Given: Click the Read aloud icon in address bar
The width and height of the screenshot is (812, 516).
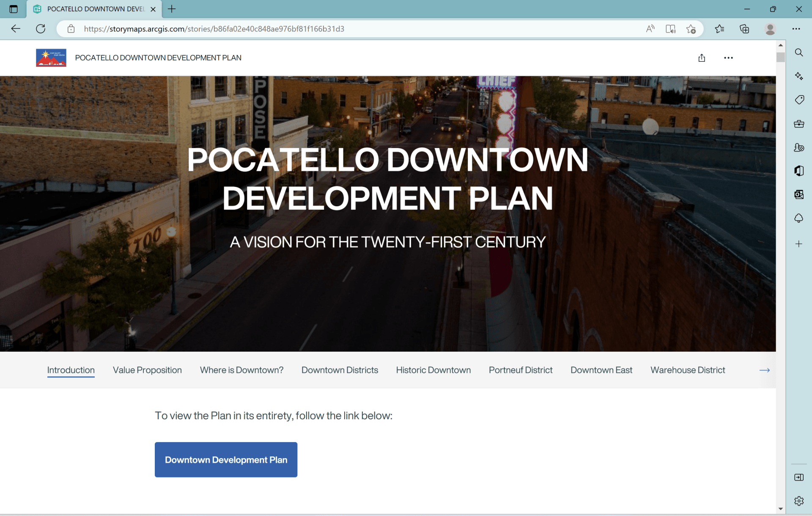Looking at the screenshot, I should [650, 29].
